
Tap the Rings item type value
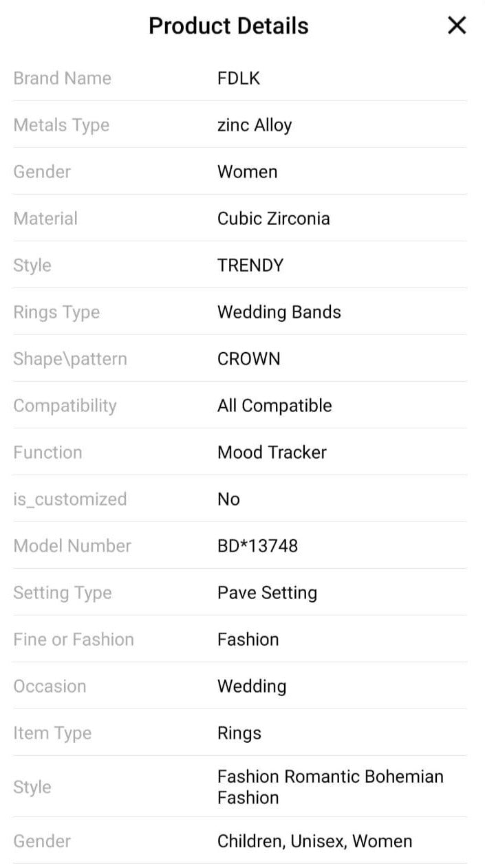(239, 733)
